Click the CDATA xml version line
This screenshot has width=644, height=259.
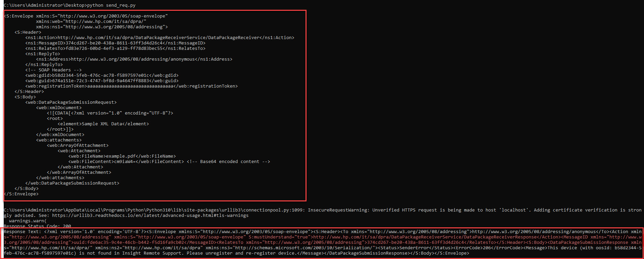pos(110,113)
